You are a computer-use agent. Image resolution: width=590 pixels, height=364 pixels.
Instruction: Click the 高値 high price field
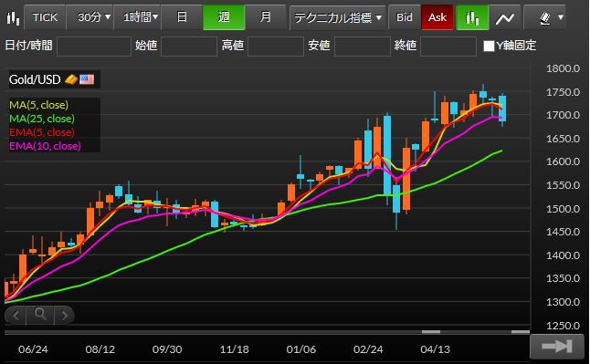[x=276, y=47]
